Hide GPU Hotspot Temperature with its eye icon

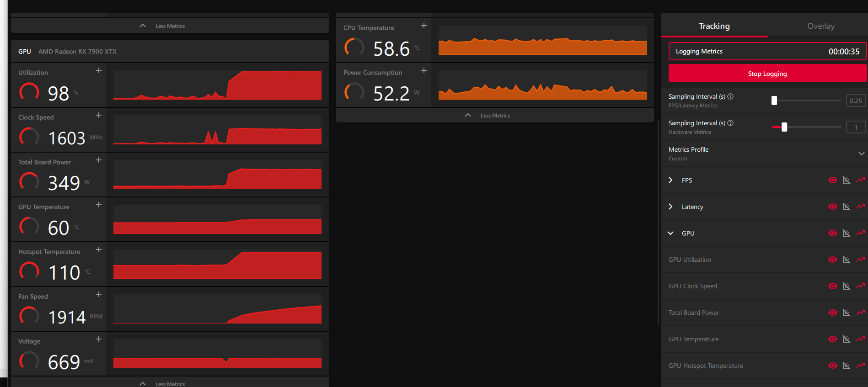click(x=833, y=366)
